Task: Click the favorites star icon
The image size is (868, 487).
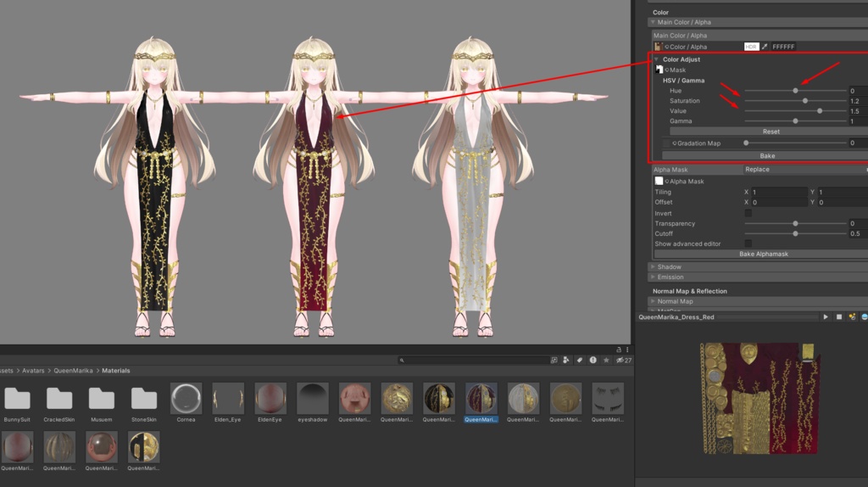Action: point(606,360)
